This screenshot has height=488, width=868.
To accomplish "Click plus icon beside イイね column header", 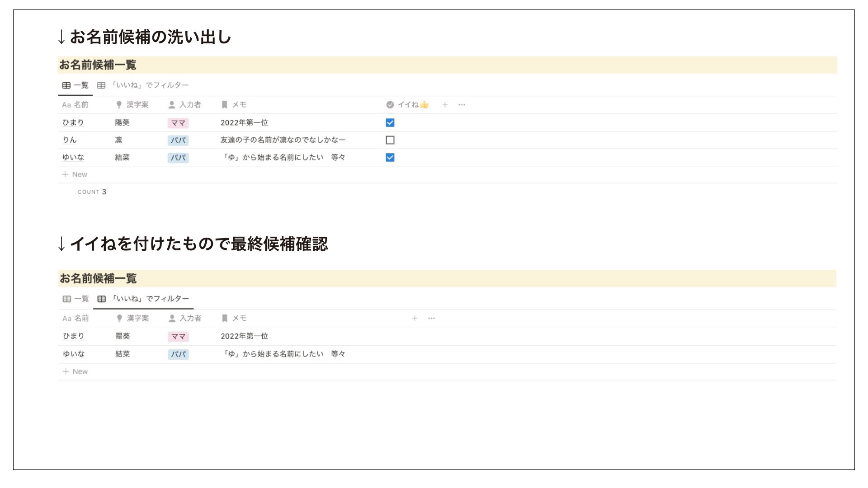I will pyautogui.click(x=445, y=105).
